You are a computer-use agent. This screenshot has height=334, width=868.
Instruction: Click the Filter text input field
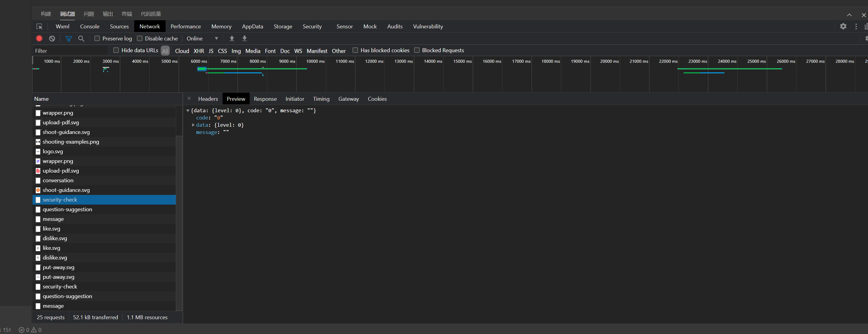click(71, 51)
